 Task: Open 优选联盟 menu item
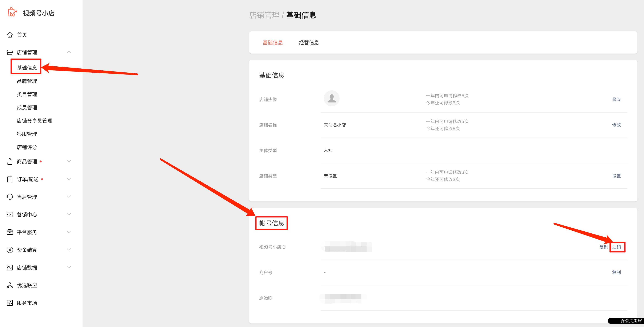27,285
